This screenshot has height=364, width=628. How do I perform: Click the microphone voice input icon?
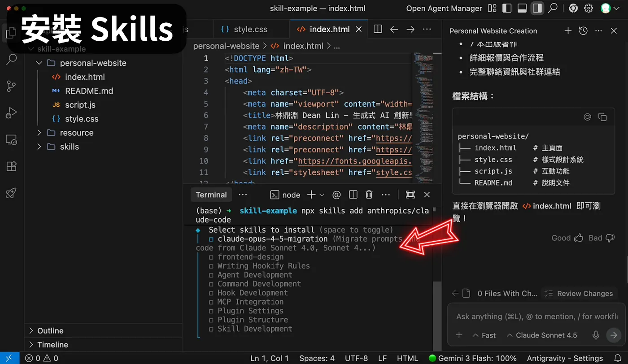coord(596,335)
